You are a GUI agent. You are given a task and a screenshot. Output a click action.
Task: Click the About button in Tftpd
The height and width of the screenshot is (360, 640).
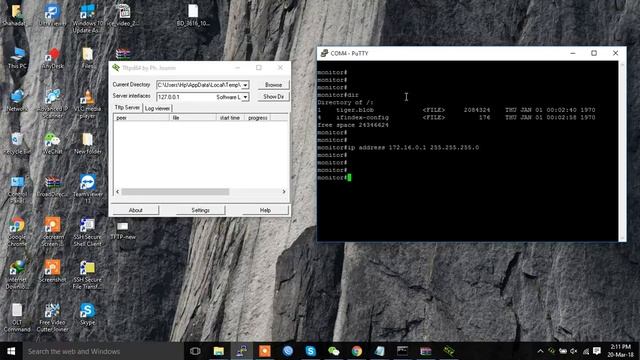click(136, 210)
